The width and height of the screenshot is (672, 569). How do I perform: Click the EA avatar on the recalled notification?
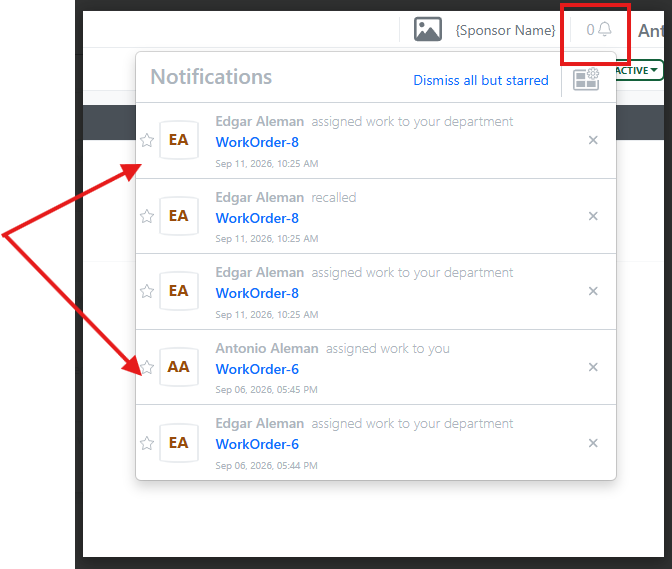pyautogui.click(x=179, y=216)
